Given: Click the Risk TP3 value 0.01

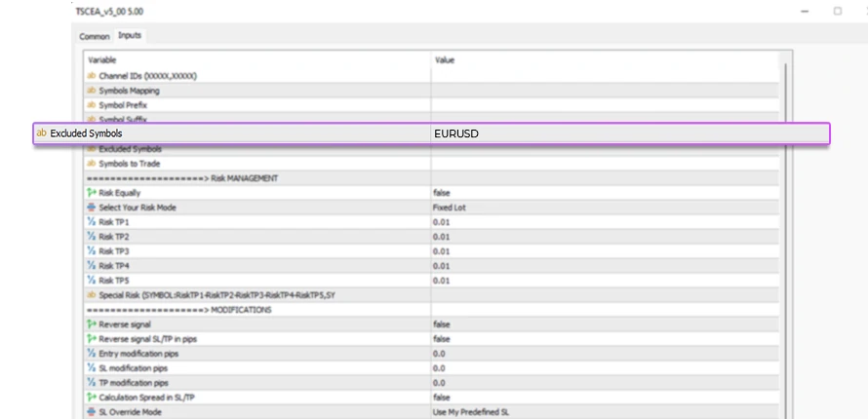Looking at the screenshot, I should coord(442,251).
